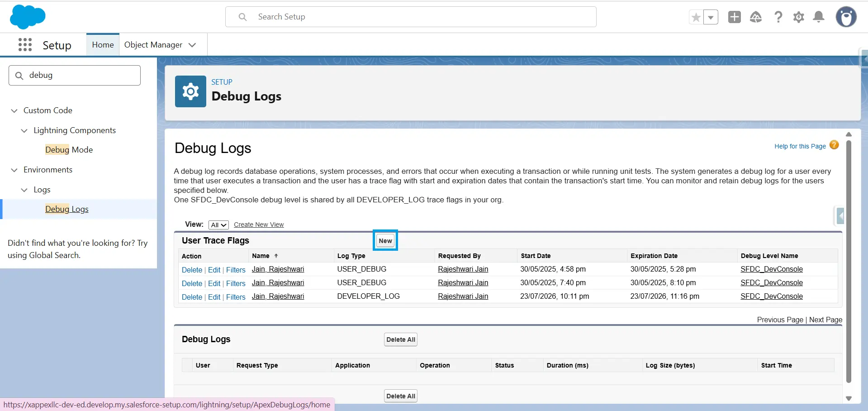The height and width of the screenshot is (411, 868).
Task: Click the scrollbar down arrow
Action: (x=849, y=398)
